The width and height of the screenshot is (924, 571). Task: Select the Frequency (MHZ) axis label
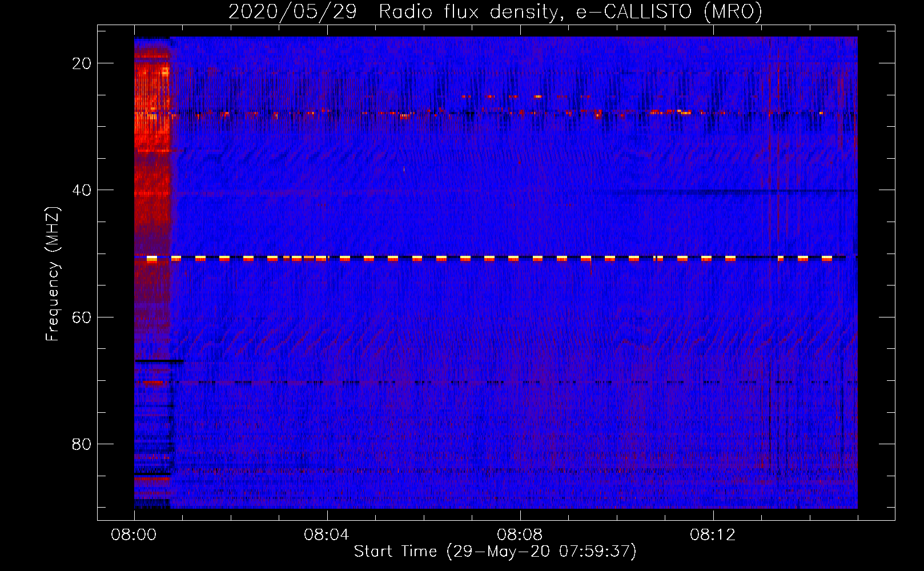tap(52, 274)
